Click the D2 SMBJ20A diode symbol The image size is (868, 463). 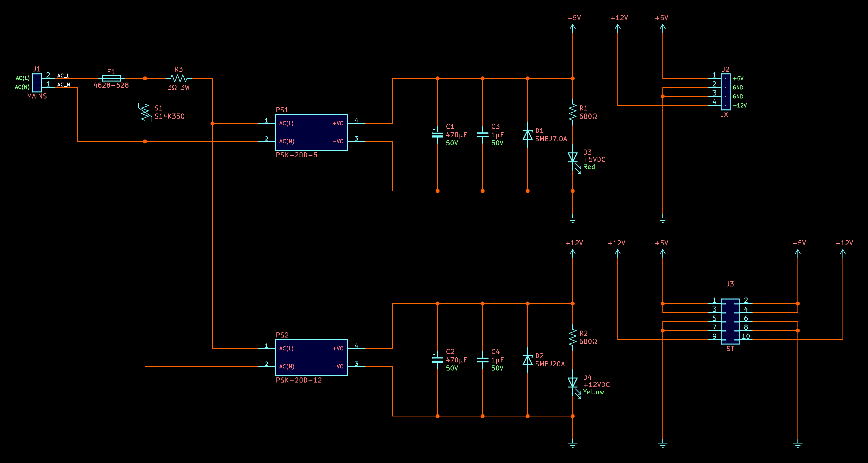527,360
